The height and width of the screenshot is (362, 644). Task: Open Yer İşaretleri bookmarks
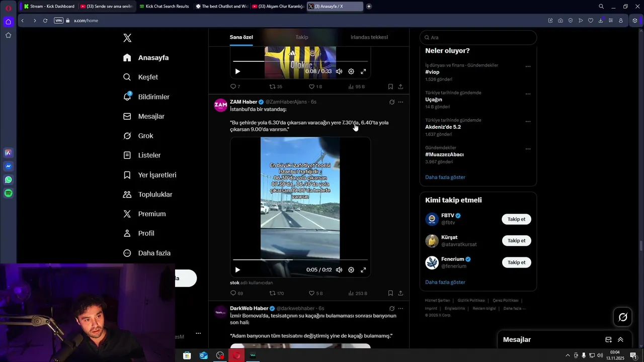(x=150, y=175)
